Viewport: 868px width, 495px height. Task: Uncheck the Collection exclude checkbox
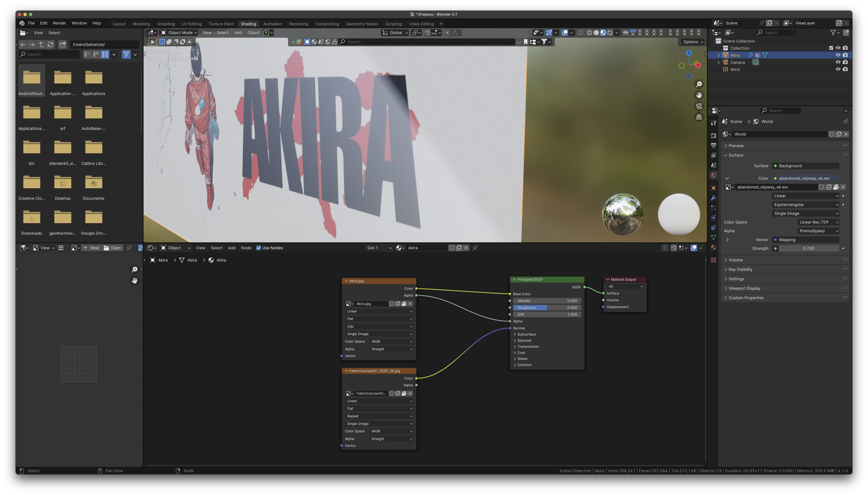[x=831, y=48]
